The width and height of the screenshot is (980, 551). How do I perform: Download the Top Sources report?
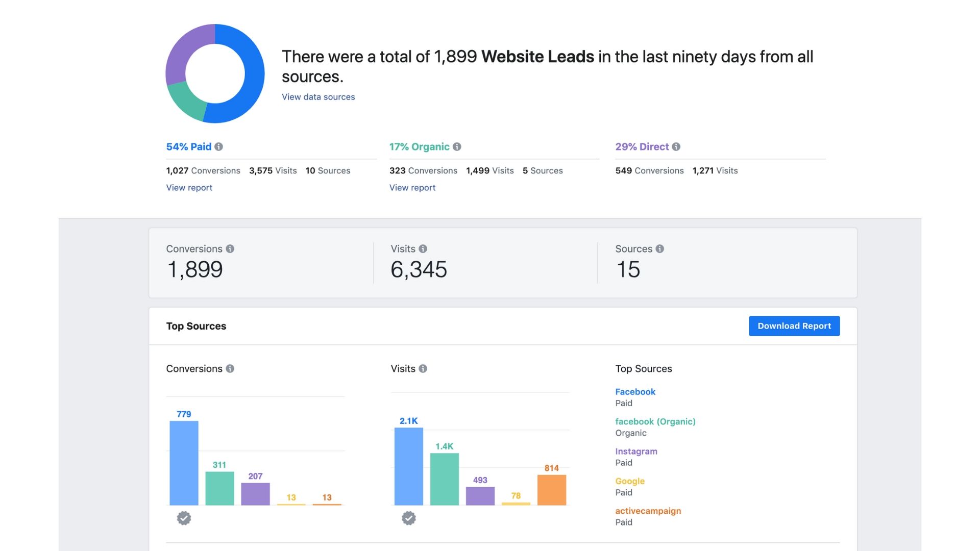[794, 326]
